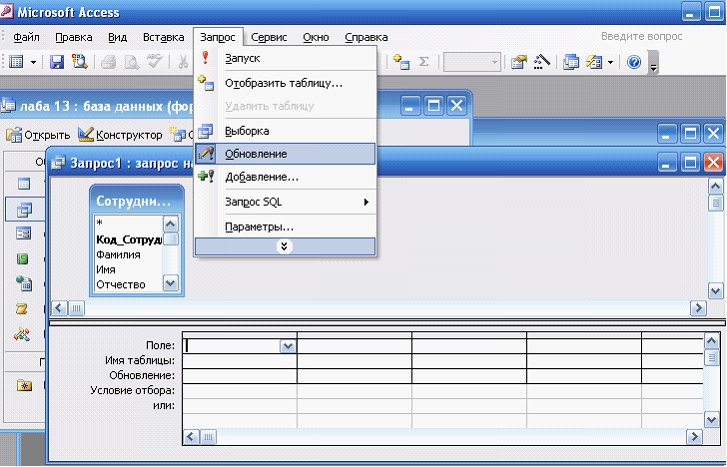Open the Файл menu

click(26, 37)
